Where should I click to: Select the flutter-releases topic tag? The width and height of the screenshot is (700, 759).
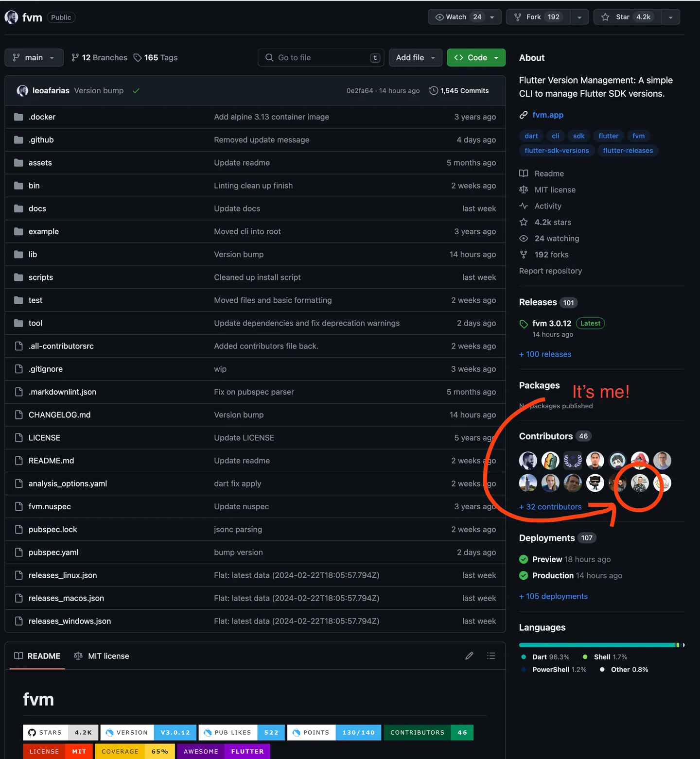pyautogui.click(x=628, y=151)
